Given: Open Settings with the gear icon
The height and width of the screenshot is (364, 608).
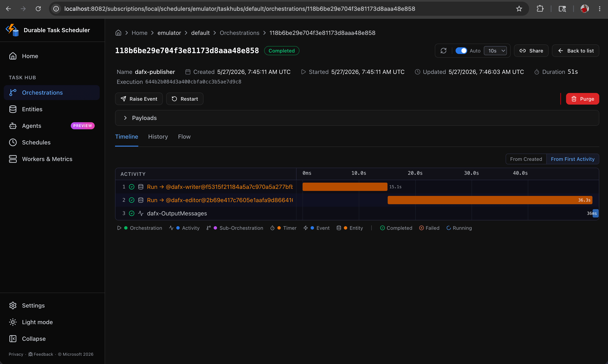Looking at the screenshot, I should tap(13, 306).
